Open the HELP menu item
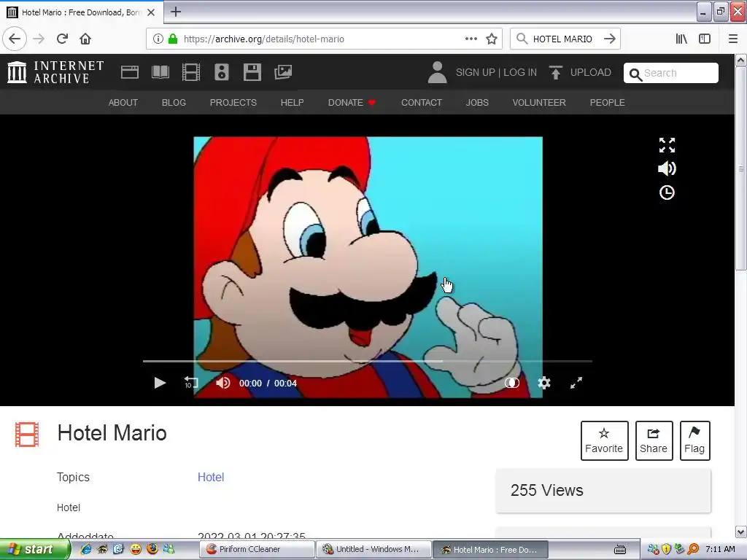Screen dimensions: 747x560 (x=292, y=102)
